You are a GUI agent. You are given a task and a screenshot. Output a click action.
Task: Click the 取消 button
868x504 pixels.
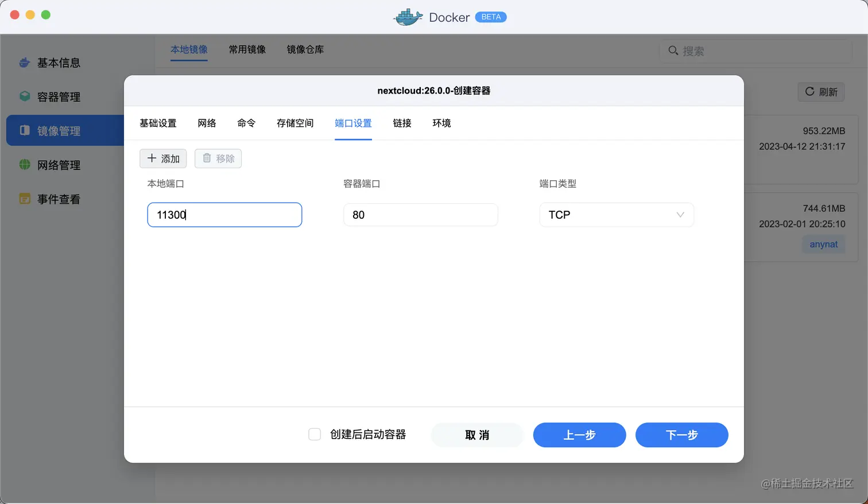coord(477,435)
